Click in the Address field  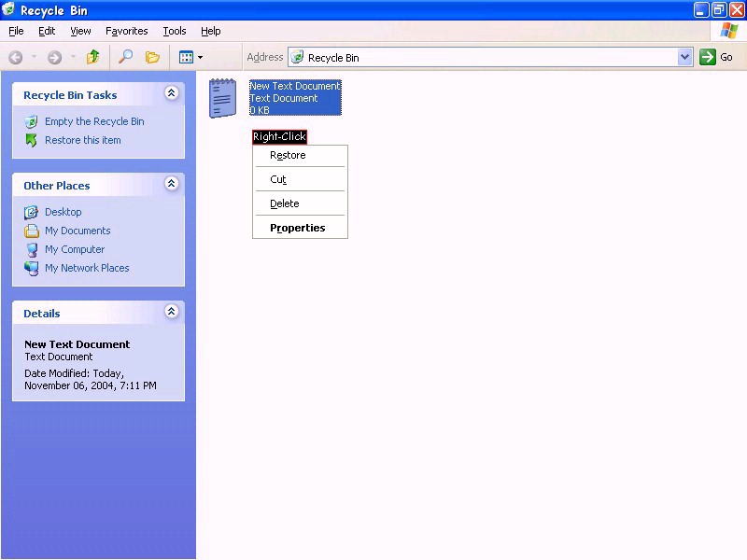489,57
